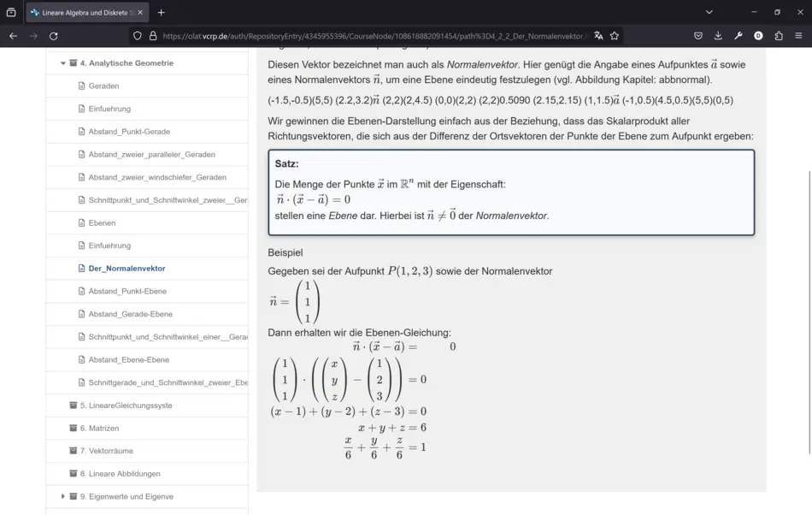
Task: Click the shield tracking protection icon
Action: click(x=137, y=36)
